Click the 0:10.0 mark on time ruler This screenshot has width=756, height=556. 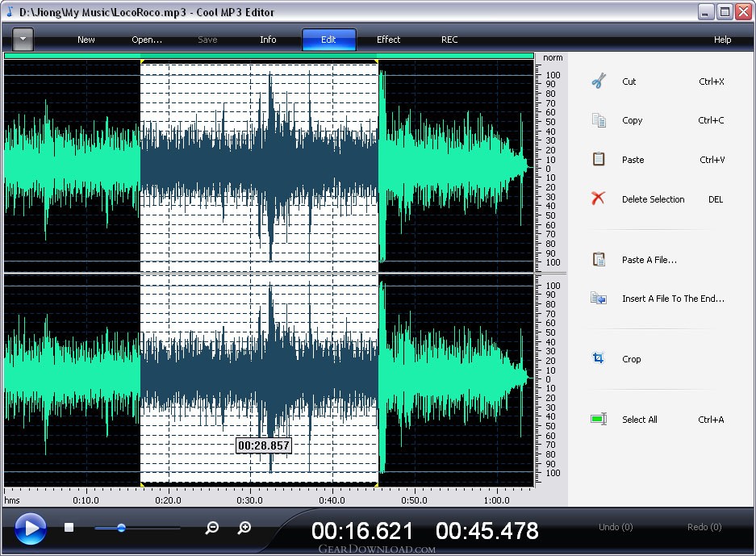coord(86,500)
